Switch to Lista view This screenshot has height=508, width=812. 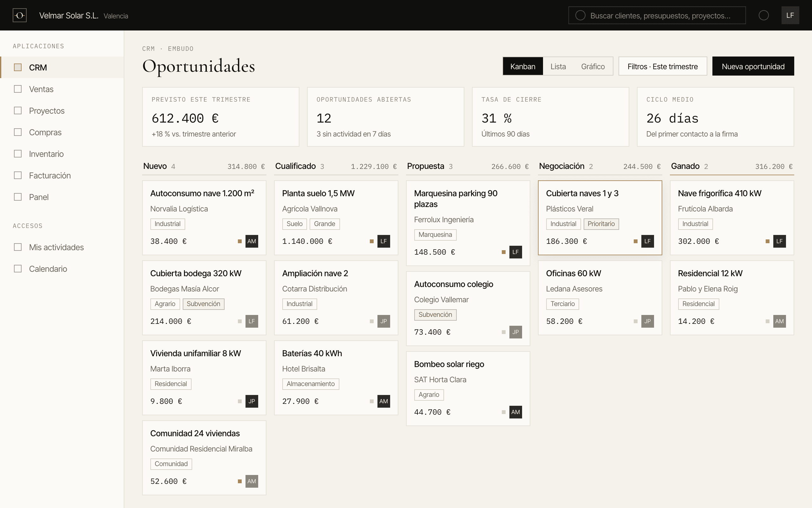tap(558, 66)
